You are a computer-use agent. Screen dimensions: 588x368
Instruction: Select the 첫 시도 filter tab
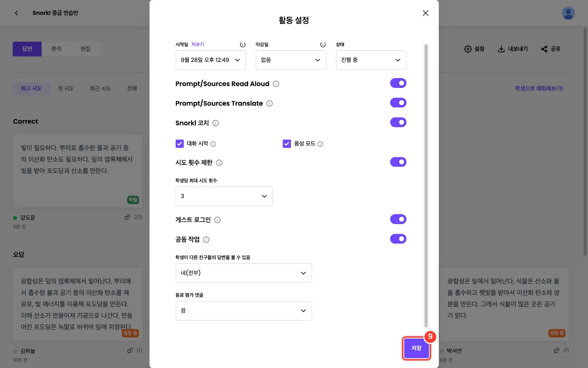coord(66,89)
